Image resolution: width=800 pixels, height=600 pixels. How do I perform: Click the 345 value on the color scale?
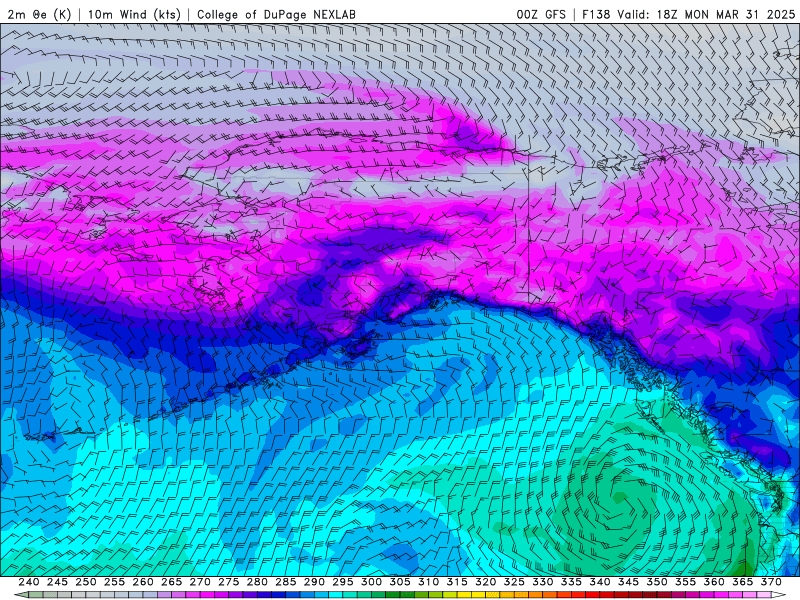point(629,582)
